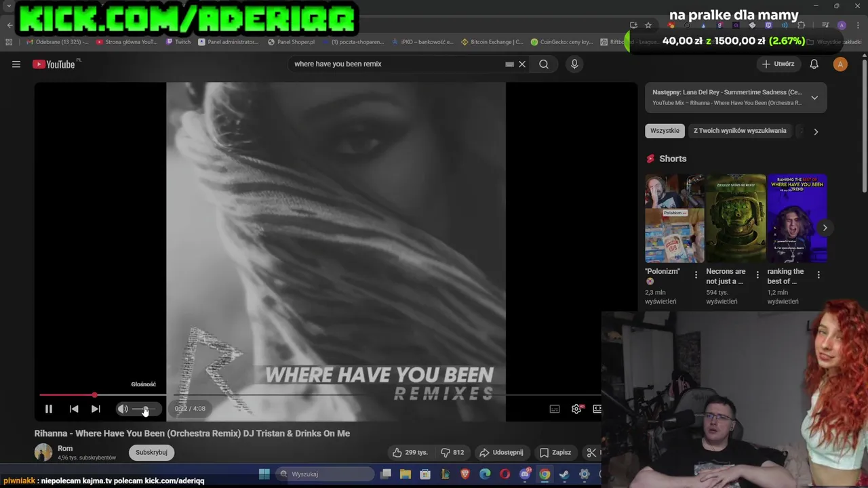Open the notifications bell
Viewport: 868px width, 488px height.
814,64
